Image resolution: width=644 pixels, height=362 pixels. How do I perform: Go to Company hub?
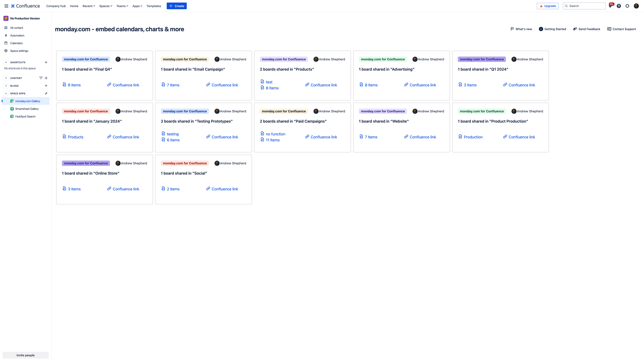(56, 6)
